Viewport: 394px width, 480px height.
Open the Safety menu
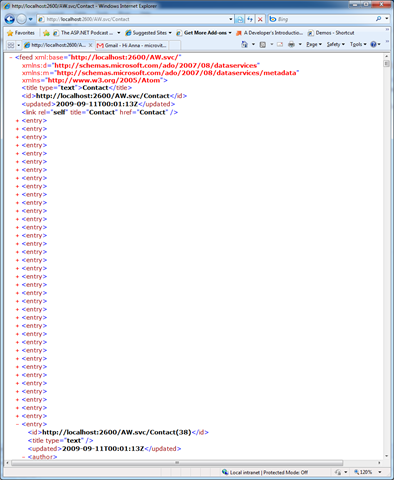tap(335, 44)
